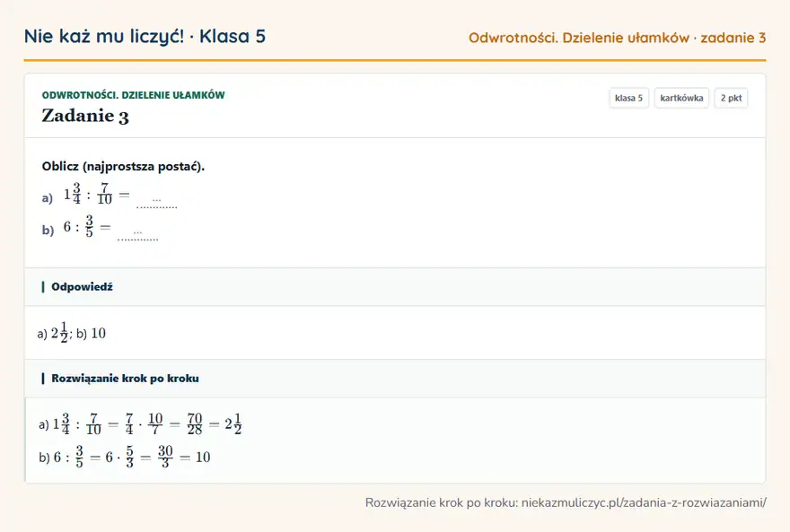Click the dotted answer blank for part a)

pos(157,201)
